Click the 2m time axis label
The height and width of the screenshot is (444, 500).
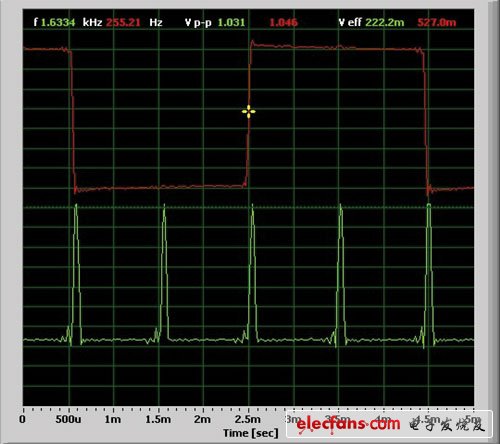(202, 419)
